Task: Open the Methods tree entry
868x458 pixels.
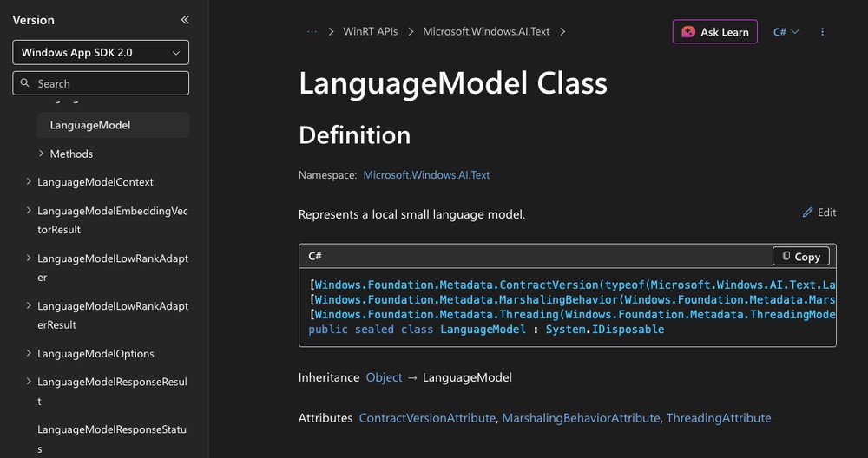Action: [71, 154]
